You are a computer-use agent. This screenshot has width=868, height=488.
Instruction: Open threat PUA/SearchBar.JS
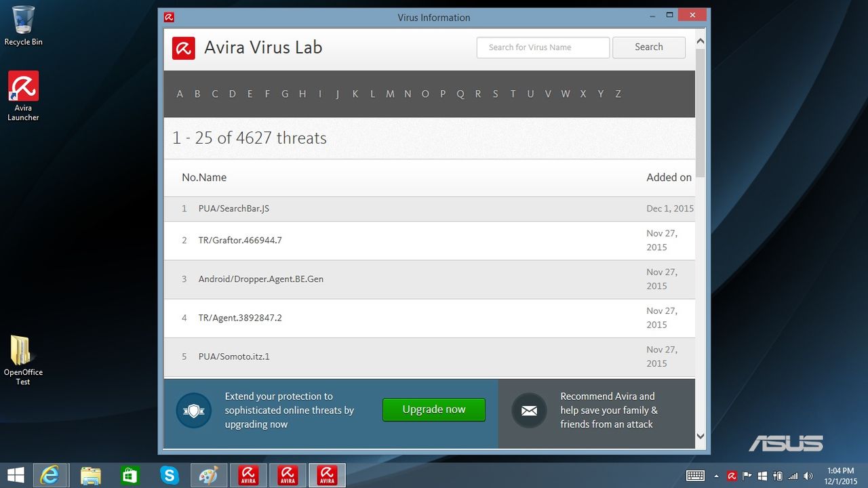coord(234,209)
